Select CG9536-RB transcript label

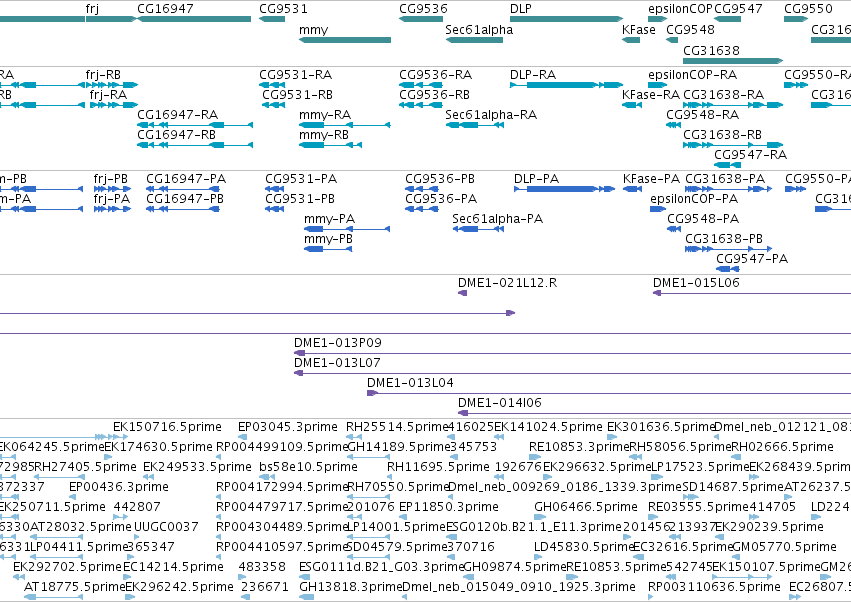point(434,94)
